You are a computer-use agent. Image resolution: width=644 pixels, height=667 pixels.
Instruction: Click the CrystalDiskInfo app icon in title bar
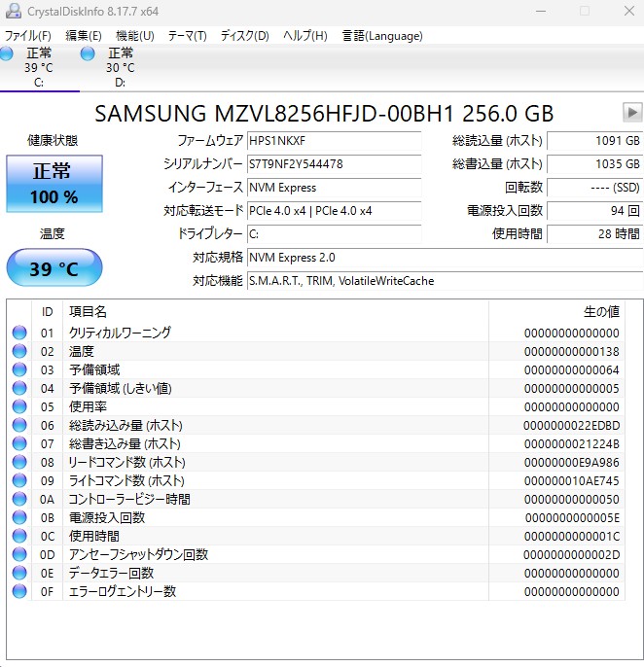(x=13, y=11)
